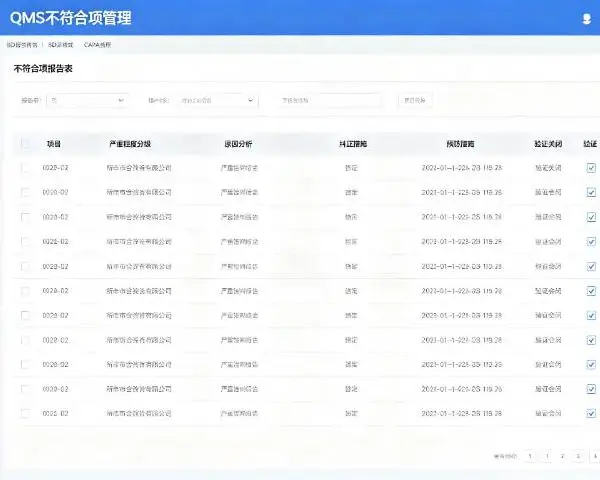Uncheck the first row's verification checkbox
Viewport: 600px width, 480px height.
click(591, 168)
